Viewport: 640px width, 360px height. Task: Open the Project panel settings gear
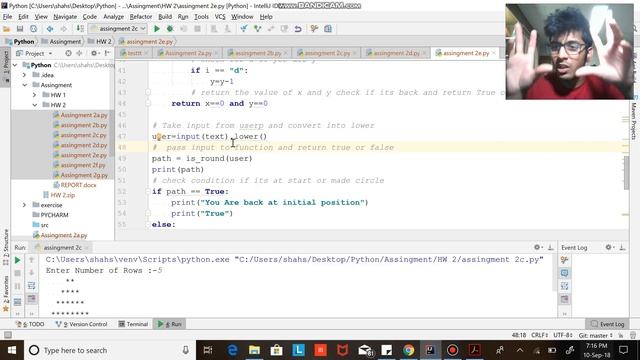[x=95, y=53]
